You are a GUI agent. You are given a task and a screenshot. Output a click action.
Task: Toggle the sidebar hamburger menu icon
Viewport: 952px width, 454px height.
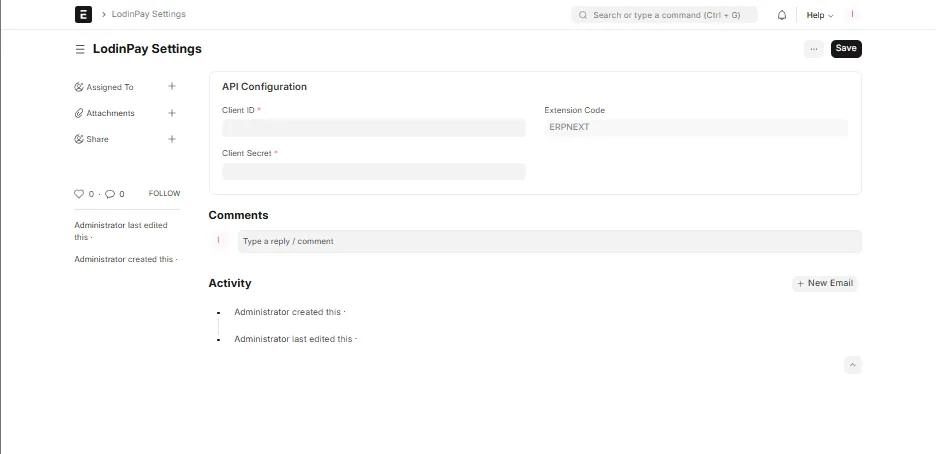80,49
